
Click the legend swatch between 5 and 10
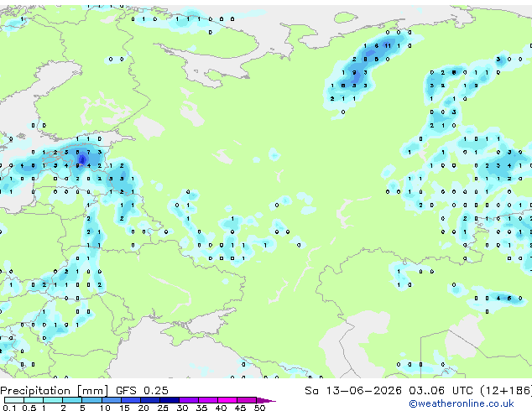(91, 400)
